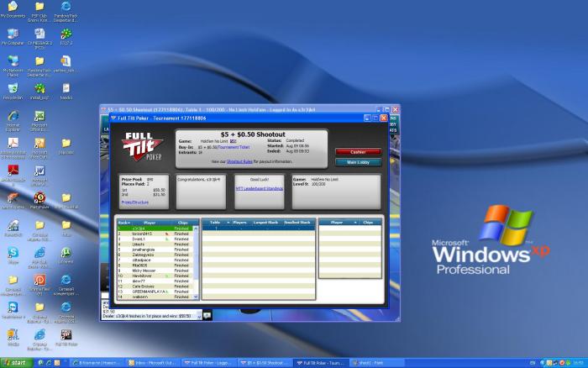Sort players by the Rank column header
Screen dimensions: 588x368
[x=124, y=223]
